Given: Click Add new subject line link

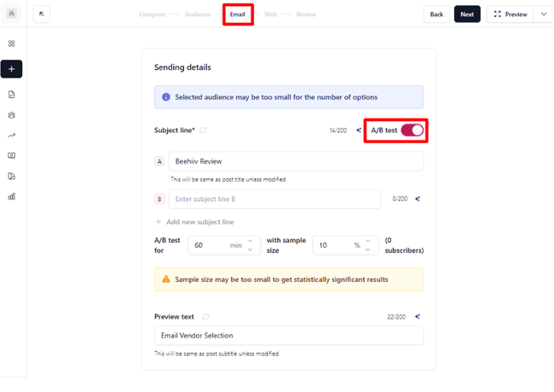Looking at the screenshot, I should click(x=194, y=222).
